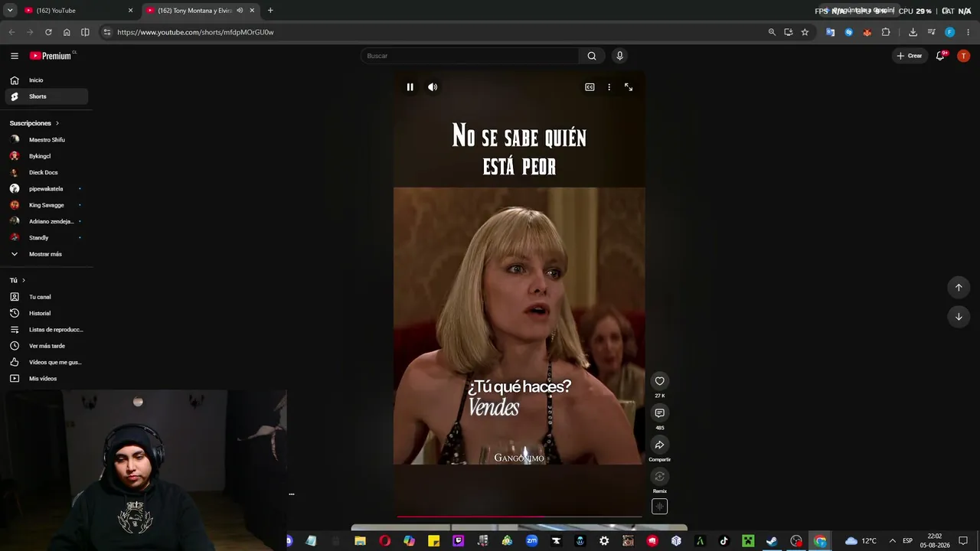Open Inicio in the sidebar
The width and height of the screenshot is (980, 551).
(x=47, y=80)
